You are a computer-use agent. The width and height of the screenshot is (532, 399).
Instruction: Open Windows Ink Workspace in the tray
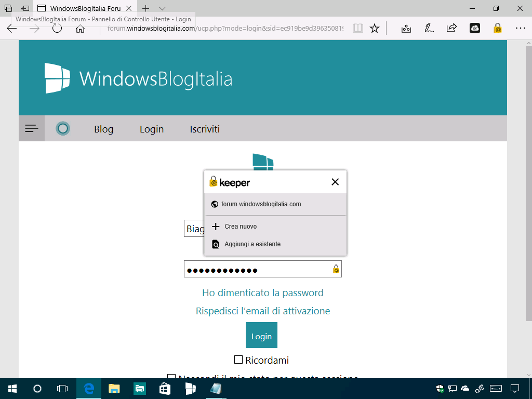pyautogui.click(x=480, y=389)
